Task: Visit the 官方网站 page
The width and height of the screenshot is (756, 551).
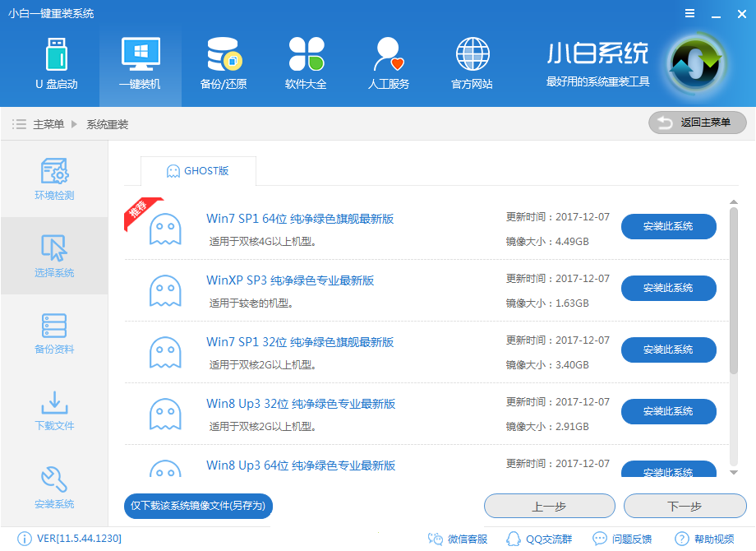Action: click(471, 66)
